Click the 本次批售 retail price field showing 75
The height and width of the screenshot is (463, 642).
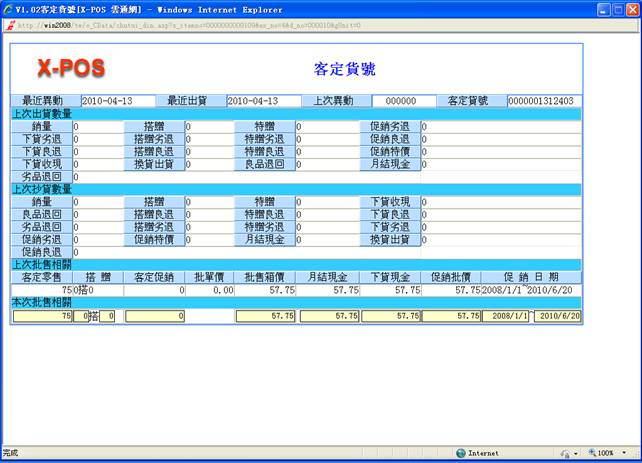pyautogui.click(x=43, y=316)
